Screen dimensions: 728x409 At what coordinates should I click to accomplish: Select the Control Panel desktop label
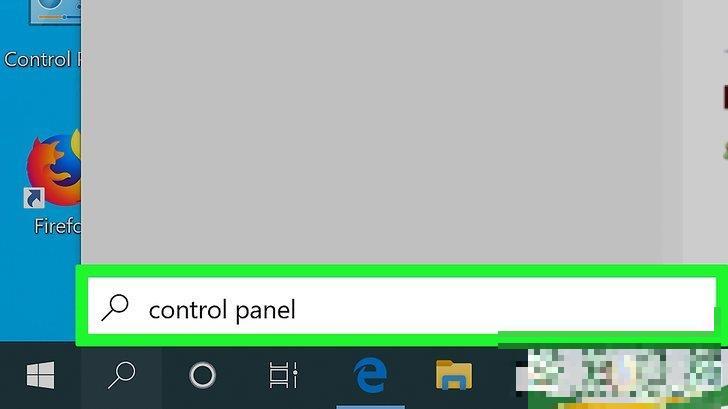tap(42, 59)
